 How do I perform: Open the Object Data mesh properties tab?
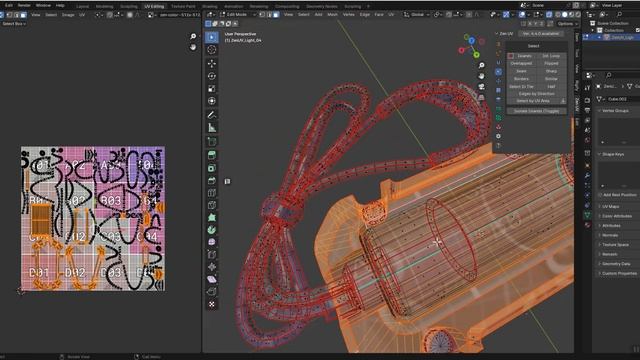click(587, 215)
